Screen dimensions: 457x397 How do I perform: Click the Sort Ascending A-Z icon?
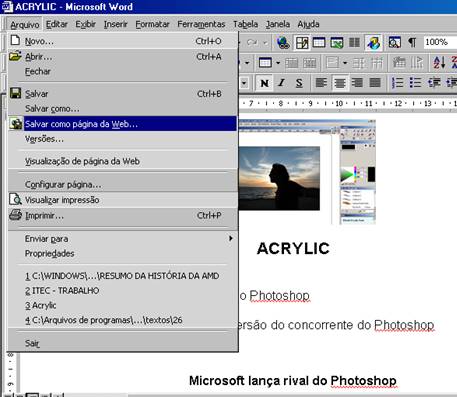point(439,63)
